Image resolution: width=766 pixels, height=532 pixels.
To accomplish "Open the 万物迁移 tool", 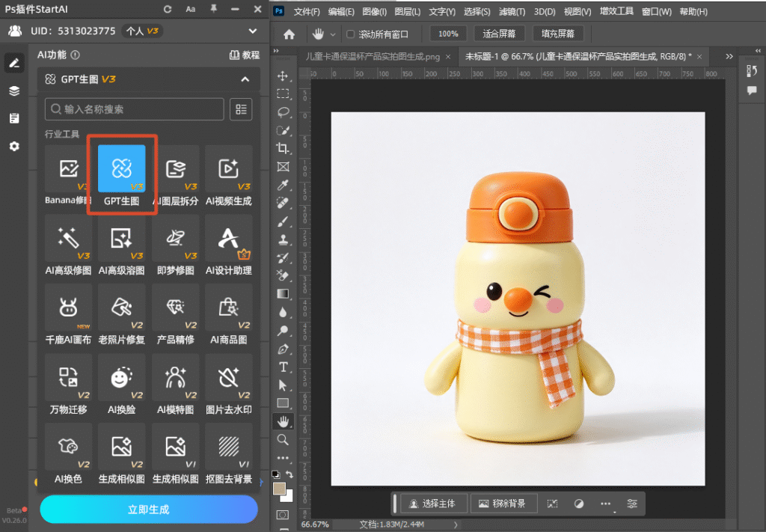I will pyautogui.click(x=68, y=385).
